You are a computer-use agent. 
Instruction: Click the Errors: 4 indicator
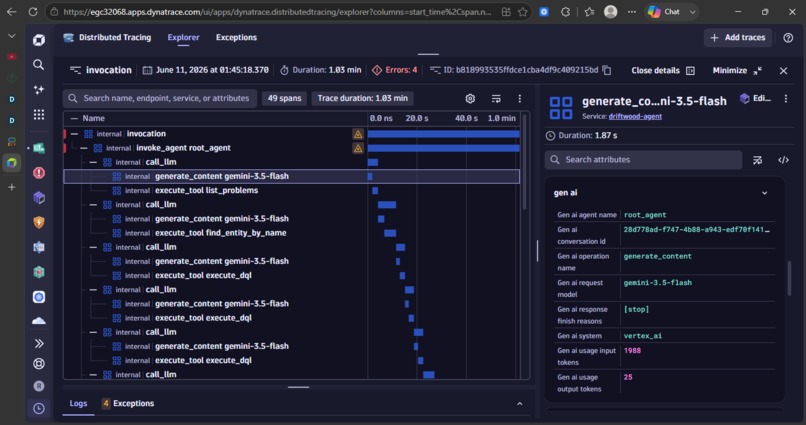click(x=395, y=70)
